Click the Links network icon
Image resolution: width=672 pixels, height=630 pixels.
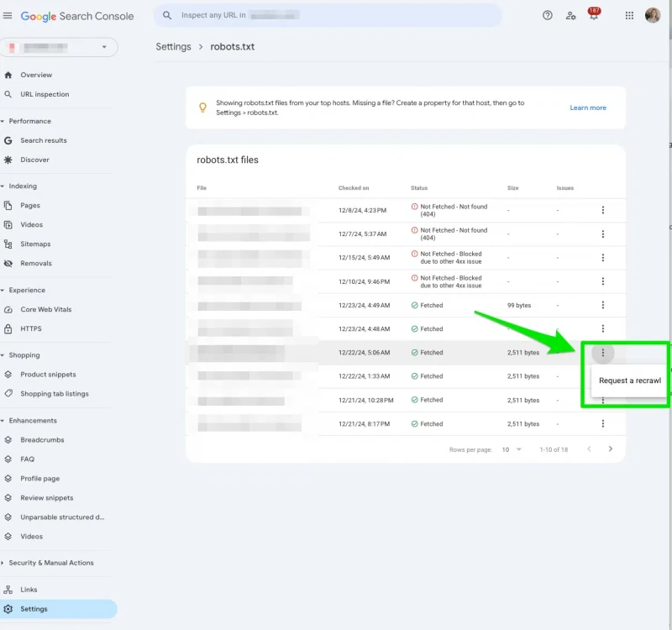(8, 590)
